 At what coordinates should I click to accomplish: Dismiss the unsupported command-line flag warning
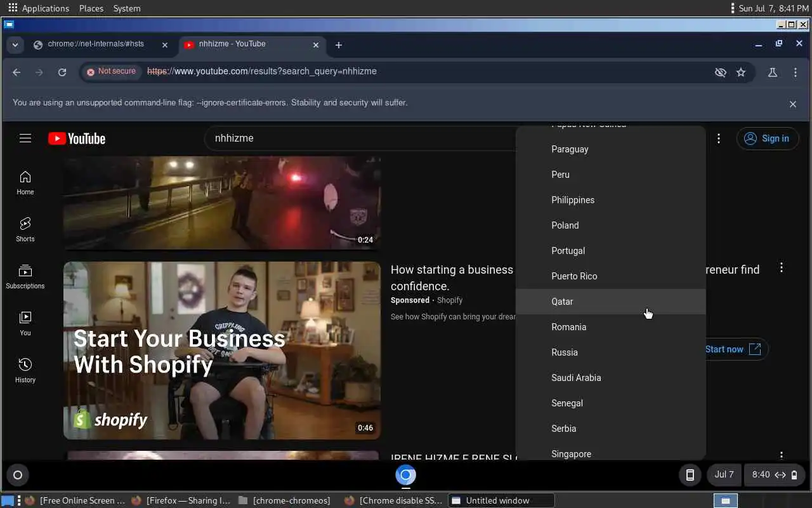pyautogui.click(x=793, y=104)
